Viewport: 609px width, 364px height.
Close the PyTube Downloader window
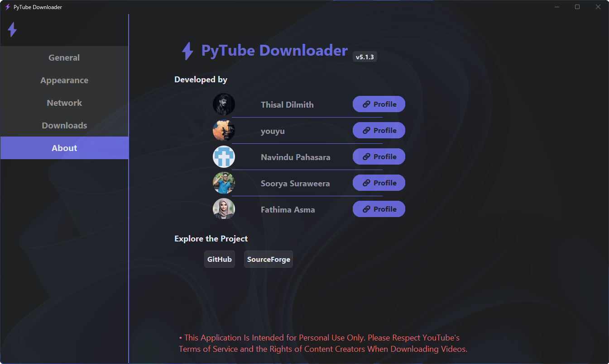coord(598,7)
